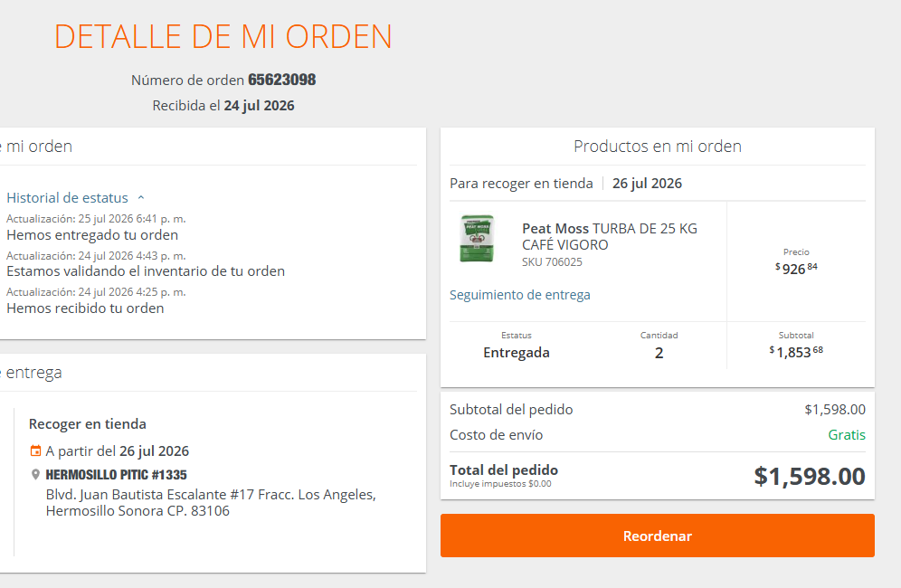Screen dimensions: 901x588
Task: Click the Productos en mi orden heading
Action: point(658,147)
